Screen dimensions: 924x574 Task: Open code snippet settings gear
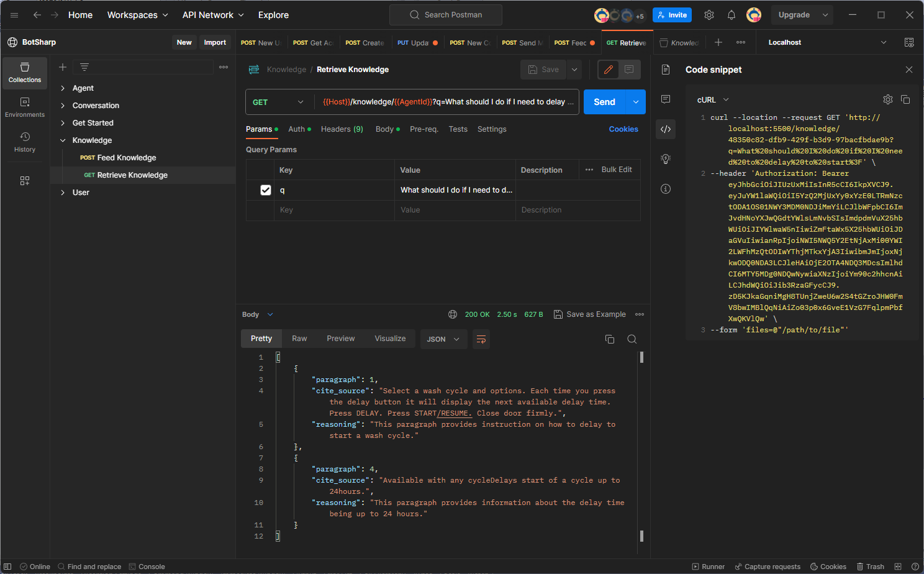point(888,99)
